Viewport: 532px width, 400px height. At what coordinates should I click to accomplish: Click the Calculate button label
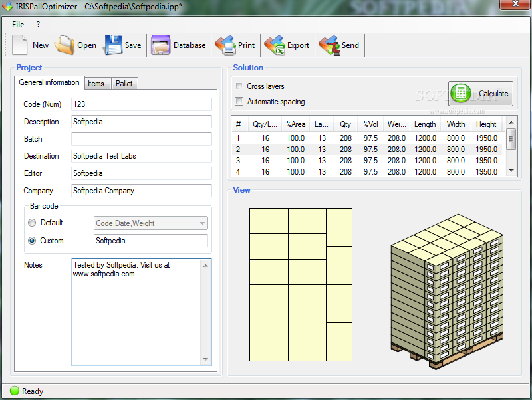point(493,94)
